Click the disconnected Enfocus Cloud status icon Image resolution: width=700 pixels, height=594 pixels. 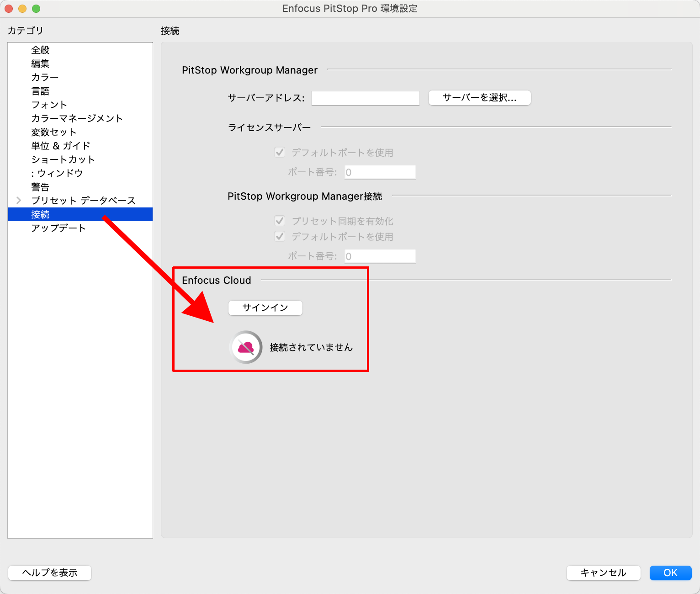(x=246, y=347)
